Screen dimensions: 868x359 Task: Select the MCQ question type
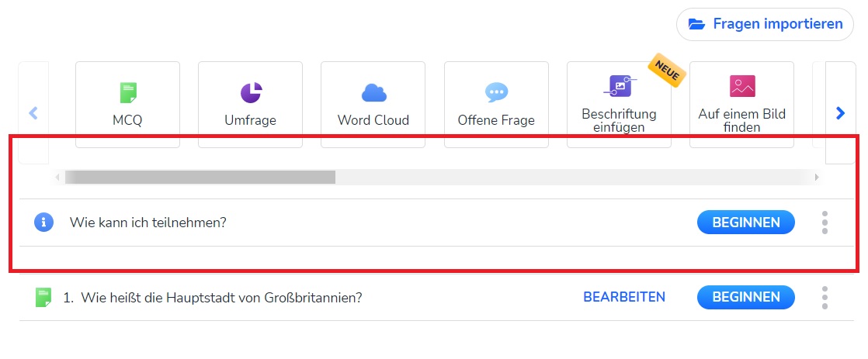click(x=127, y=105)
